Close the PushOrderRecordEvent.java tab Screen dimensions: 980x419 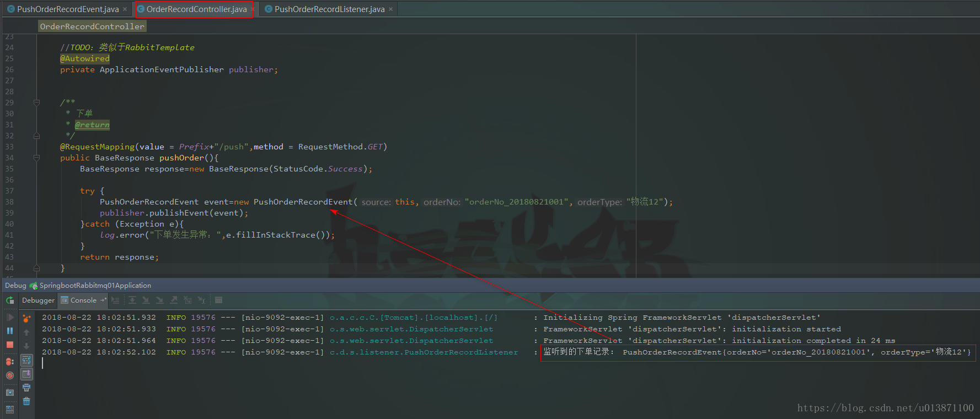[x=125, y=9]
